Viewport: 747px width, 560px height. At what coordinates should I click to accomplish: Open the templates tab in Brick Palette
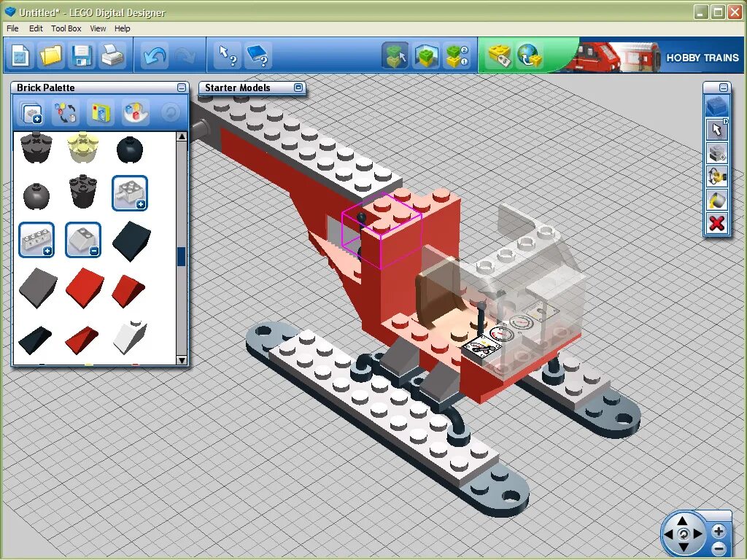tap(101, 113)
